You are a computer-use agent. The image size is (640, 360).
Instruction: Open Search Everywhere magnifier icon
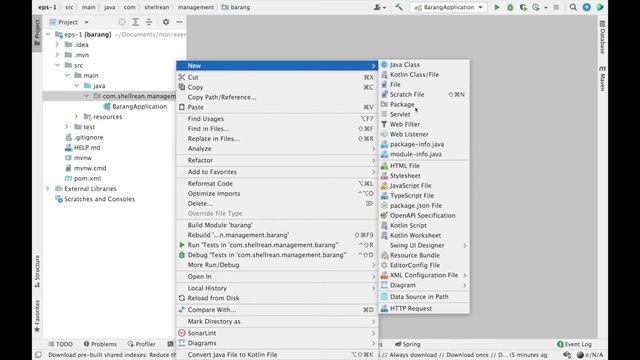click(x=573, y=7)
